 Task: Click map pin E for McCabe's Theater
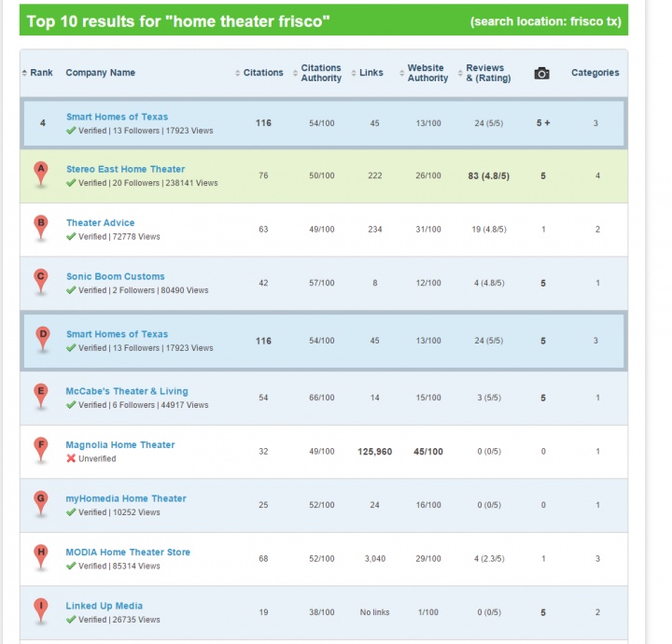tap(41, 397)
